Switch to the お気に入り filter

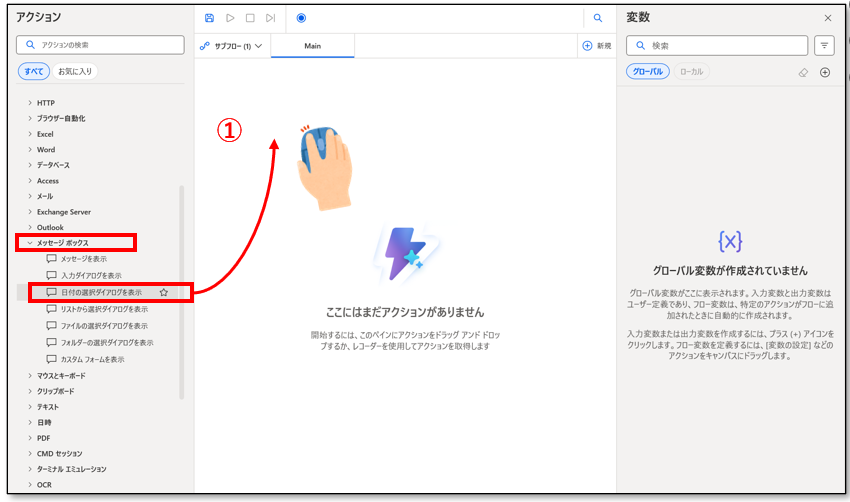[75, 71]
